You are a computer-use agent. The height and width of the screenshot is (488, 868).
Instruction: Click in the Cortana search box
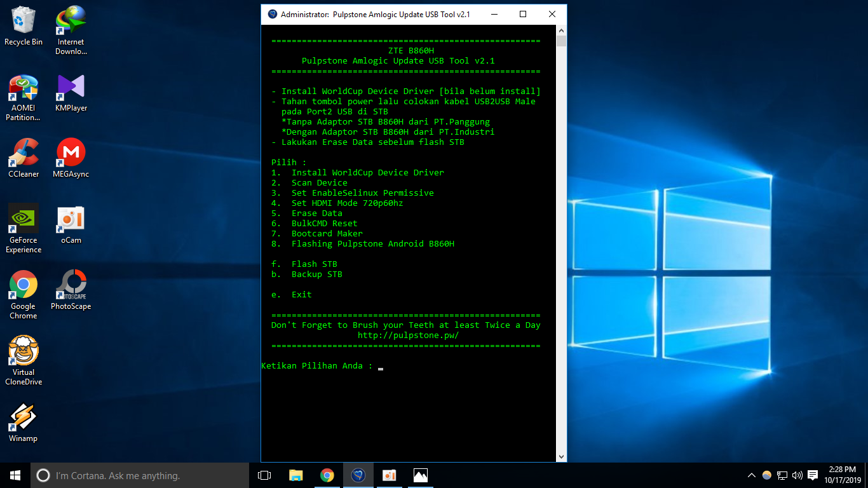click(140, 475)
